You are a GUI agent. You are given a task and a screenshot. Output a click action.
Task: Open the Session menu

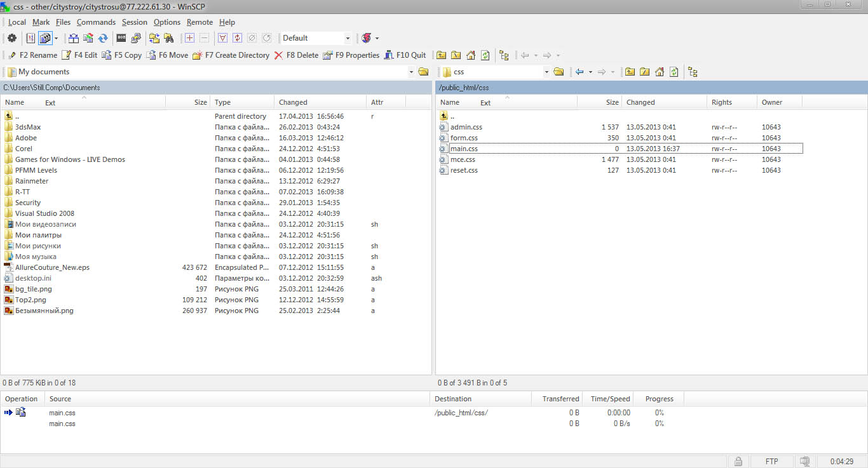point(134,22)
